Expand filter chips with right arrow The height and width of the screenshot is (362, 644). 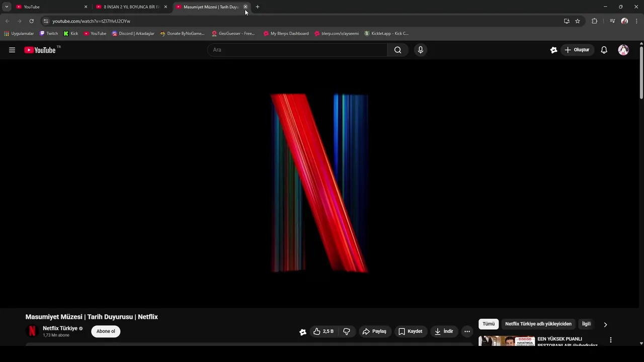(605, 324)
